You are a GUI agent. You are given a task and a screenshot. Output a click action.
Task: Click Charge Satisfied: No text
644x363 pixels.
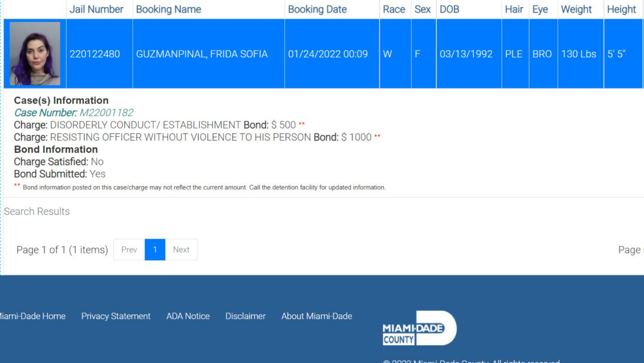[x=59, y=162]
